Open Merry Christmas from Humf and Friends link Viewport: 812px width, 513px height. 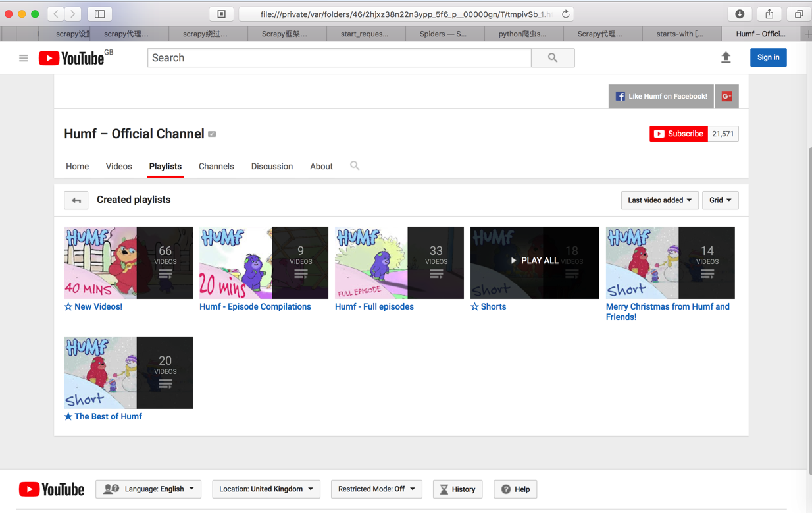tap(668, 311)
